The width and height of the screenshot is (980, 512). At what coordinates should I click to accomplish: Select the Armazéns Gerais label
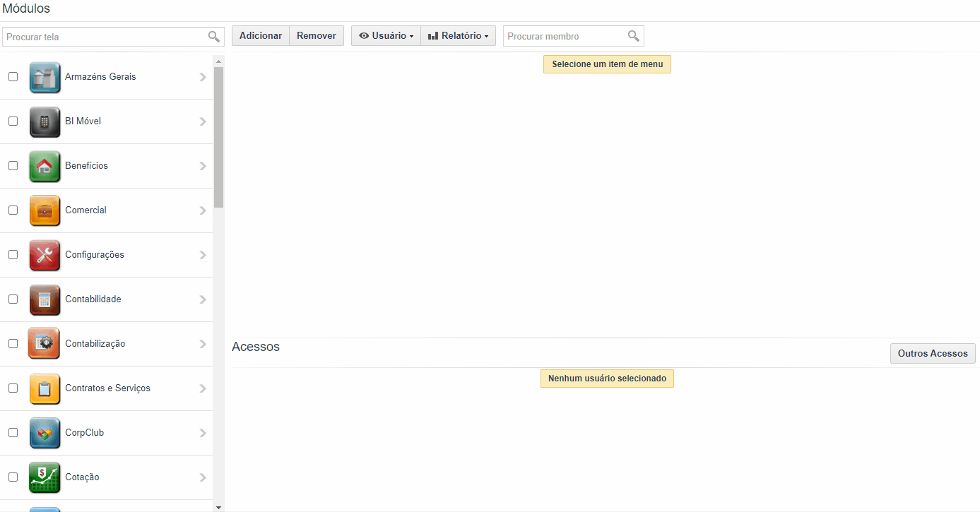click(x=100, y=77)
